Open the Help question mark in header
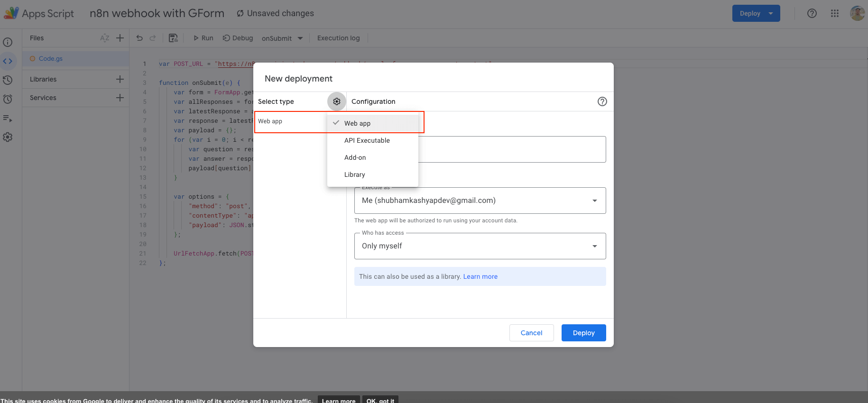This screenshot has width=868, height=403. coord(812,13)
